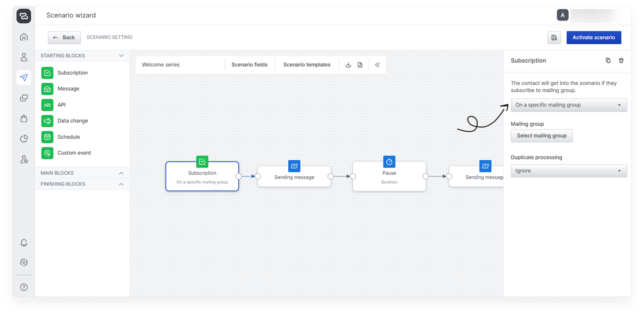Click the download icon in canvas toolbar

coord(348,65)
